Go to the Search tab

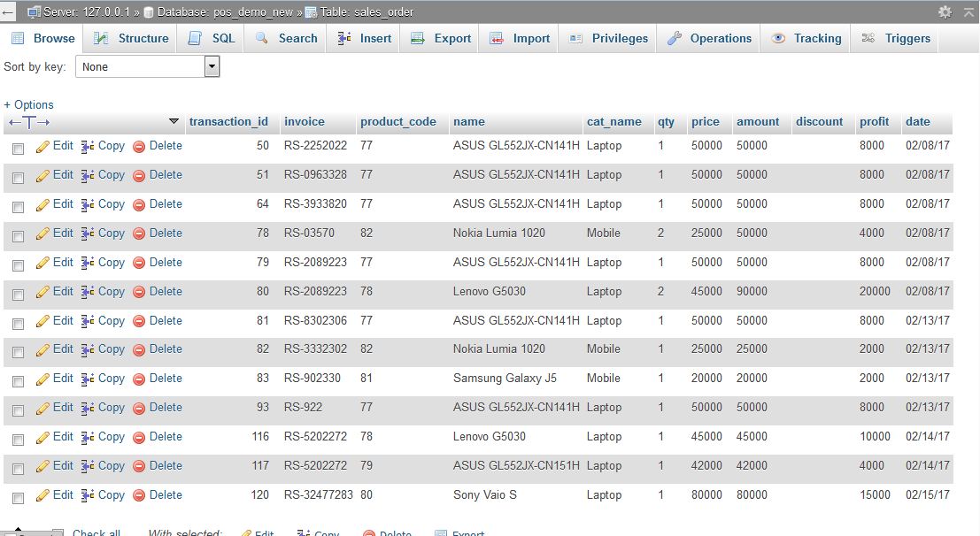[286, 39]
